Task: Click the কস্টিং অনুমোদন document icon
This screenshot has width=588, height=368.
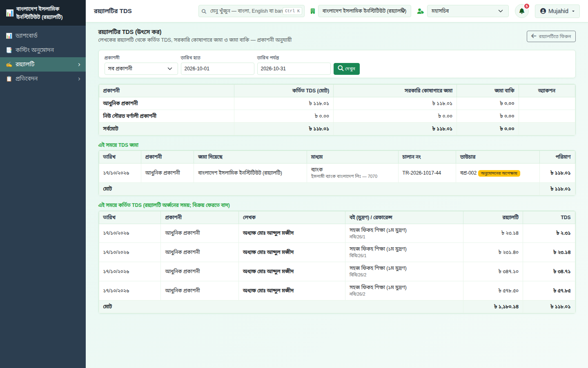Action: [x=9, y=50]
